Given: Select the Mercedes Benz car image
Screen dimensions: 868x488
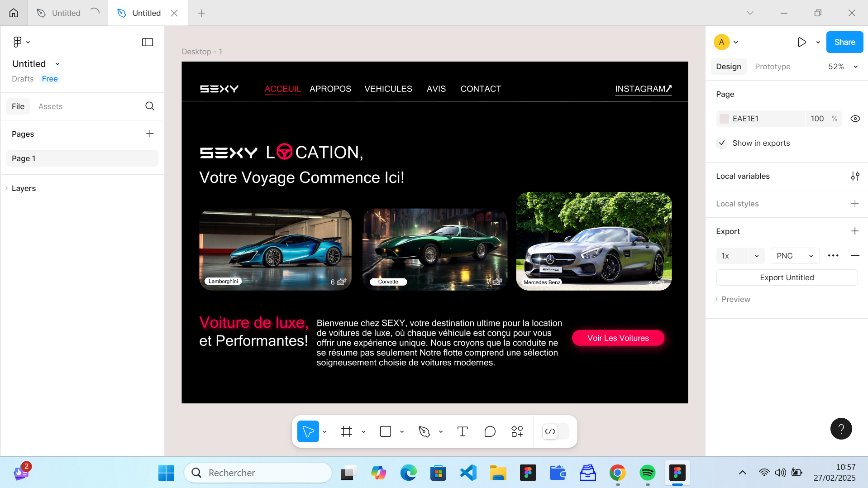Looking at the screenshot, I should click(594, 241).
